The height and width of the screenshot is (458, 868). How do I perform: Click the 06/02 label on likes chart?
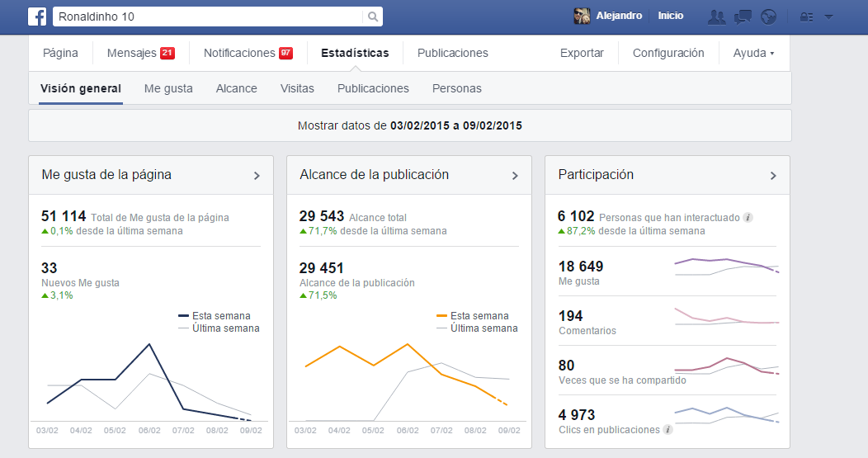tap(149, 430)
